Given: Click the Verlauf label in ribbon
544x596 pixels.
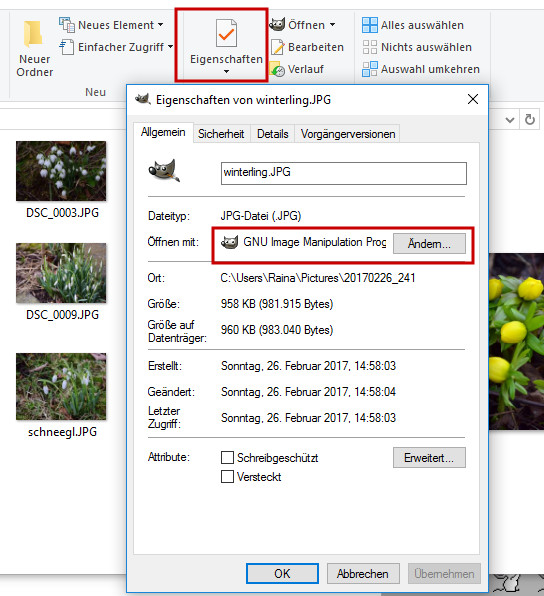Looking at the screenshot, I should tap(306, 69).
